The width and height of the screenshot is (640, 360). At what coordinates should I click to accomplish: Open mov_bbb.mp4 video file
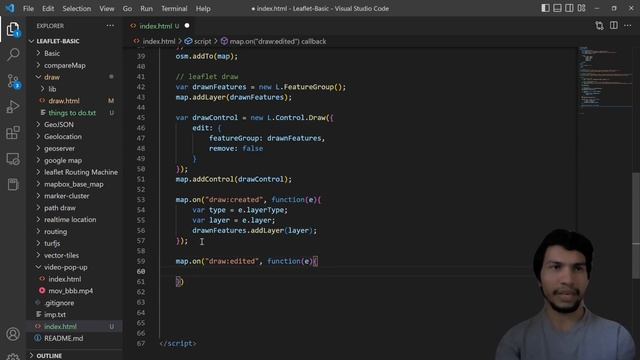[71, 291]
